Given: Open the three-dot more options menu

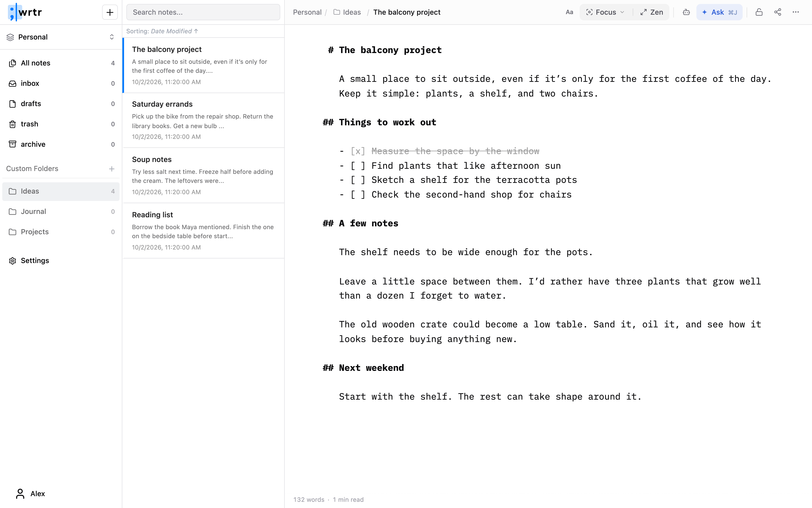Looking at the screenshot, I should [x=796, y=12].
